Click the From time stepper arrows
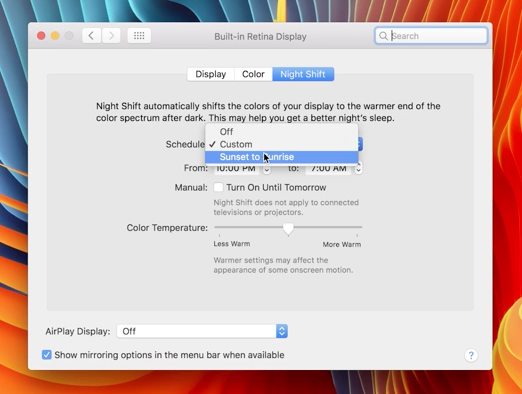 pos(266,169)
